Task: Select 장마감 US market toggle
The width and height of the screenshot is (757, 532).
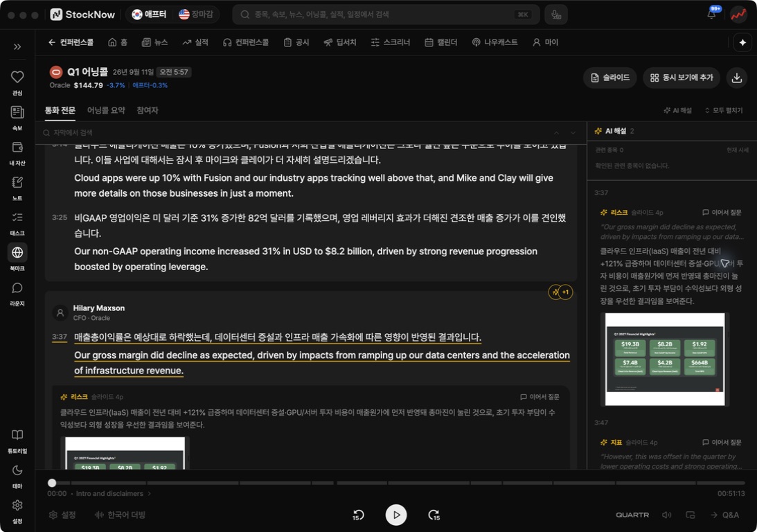Action: coord(196,15)
